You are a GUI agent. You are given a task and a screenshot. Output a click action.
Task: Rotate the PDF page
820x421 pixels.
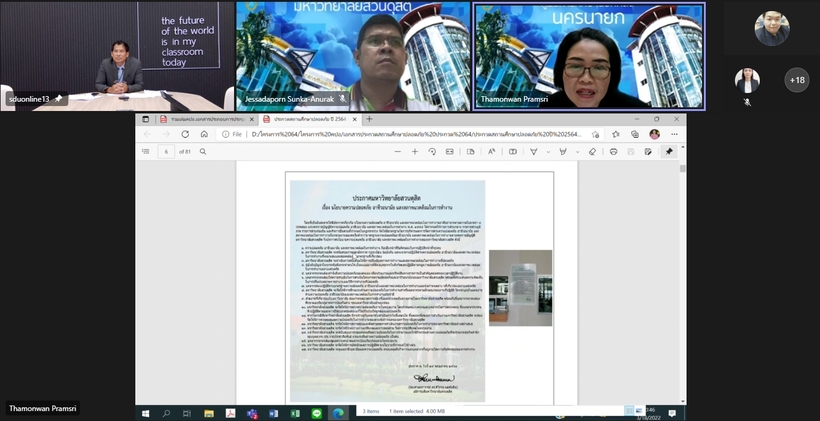point(432,152)
